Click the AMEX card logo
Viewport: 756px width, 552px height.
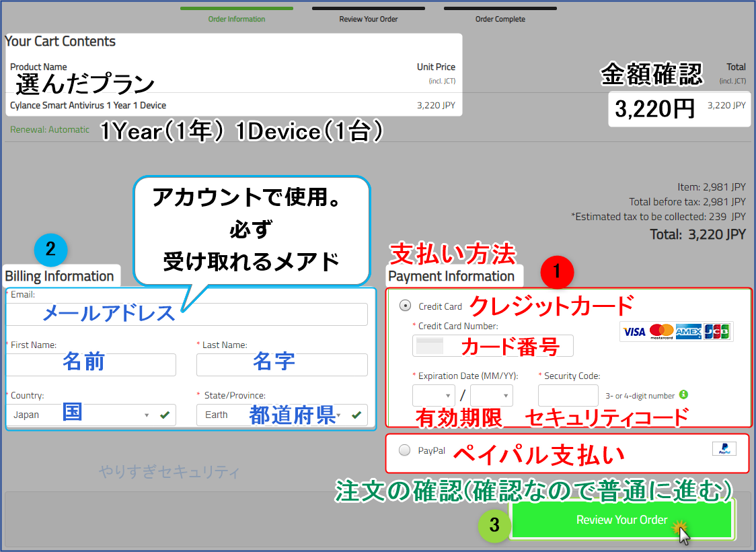689,332
